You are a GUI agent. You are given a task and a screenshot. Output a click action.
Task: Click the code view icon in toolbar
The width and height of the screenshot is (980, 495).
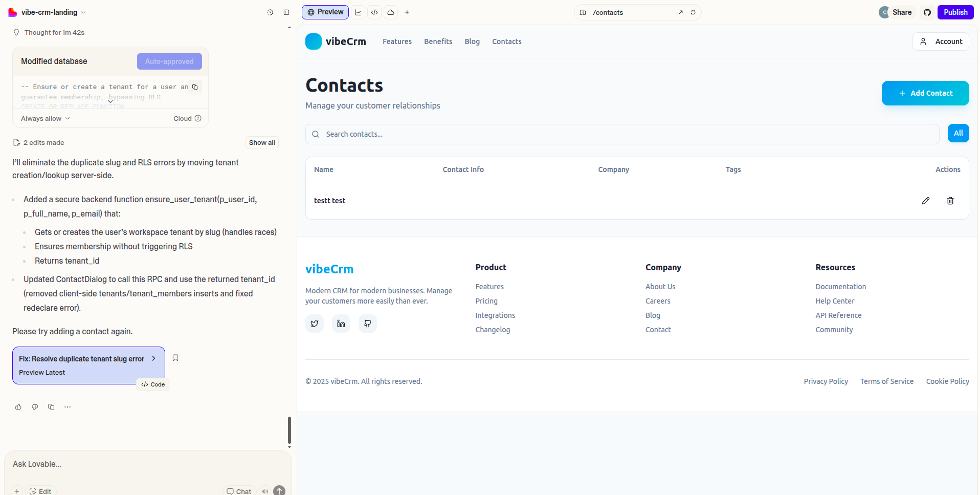[374, 12]
